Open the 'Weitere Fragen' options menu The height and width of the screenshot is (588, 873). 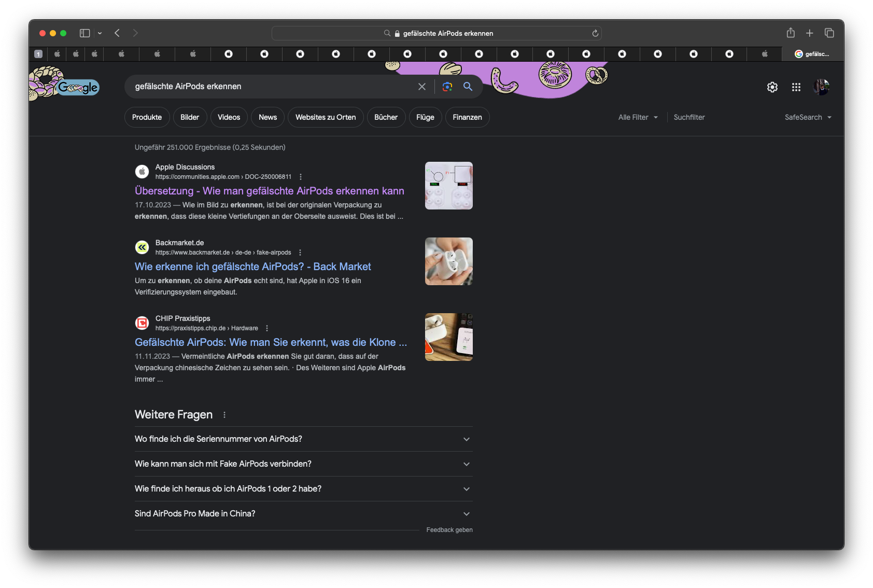pyautogui.click(x=224, y=415)
